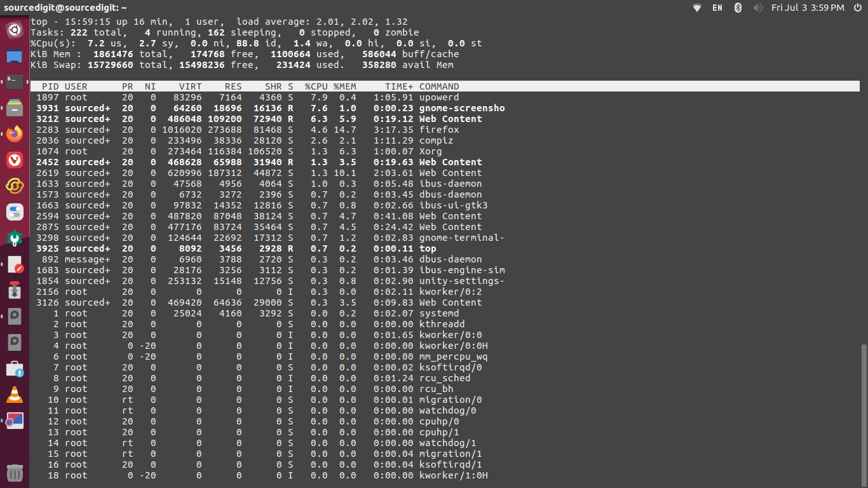Viewport: 868px width, 488px height.
Task: Click the ibus-ui-gtk3 command
Action: tap(454, 205)
